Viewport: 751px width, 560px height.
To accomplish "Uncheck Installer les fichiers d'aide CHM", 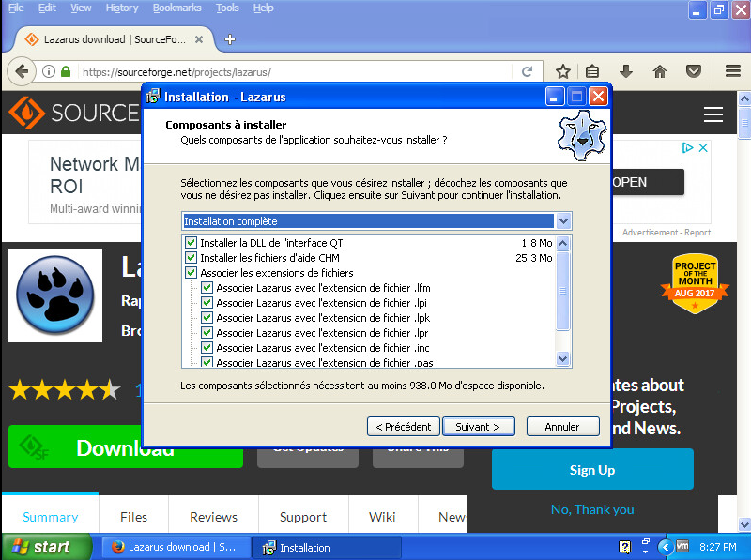I will 191,258.
